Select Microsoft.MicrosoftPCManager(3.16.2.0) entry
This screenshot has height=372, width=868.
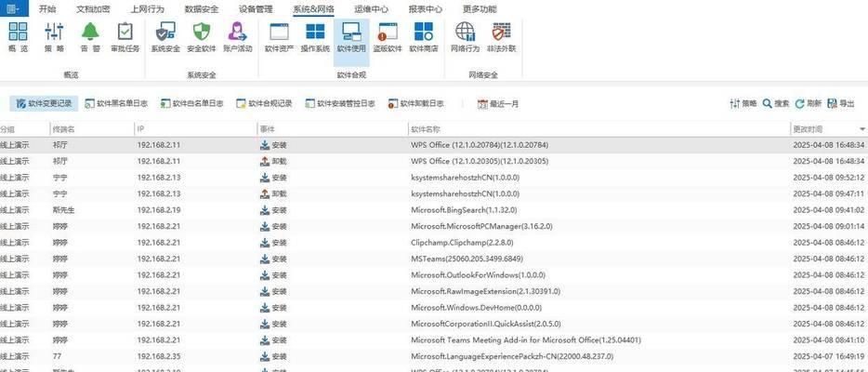tap(481, 226)
